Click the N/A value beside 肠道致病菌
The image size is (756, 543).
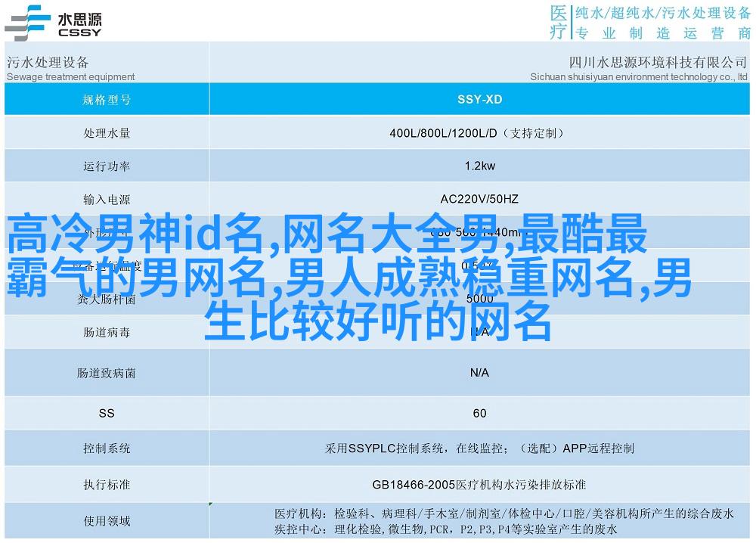point(480,373)
